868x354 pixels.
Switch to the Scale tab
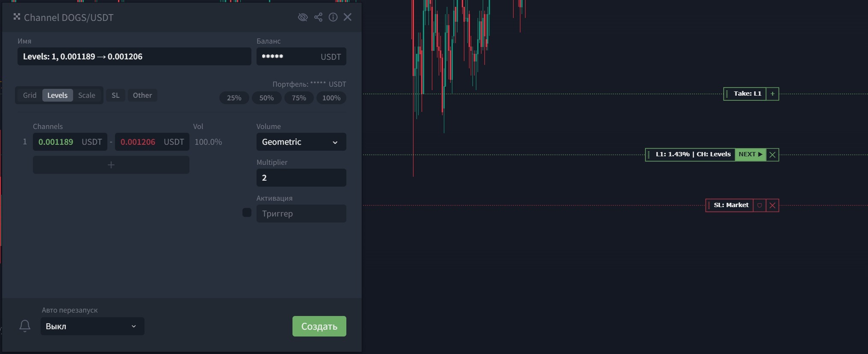[x=87, y=95]
